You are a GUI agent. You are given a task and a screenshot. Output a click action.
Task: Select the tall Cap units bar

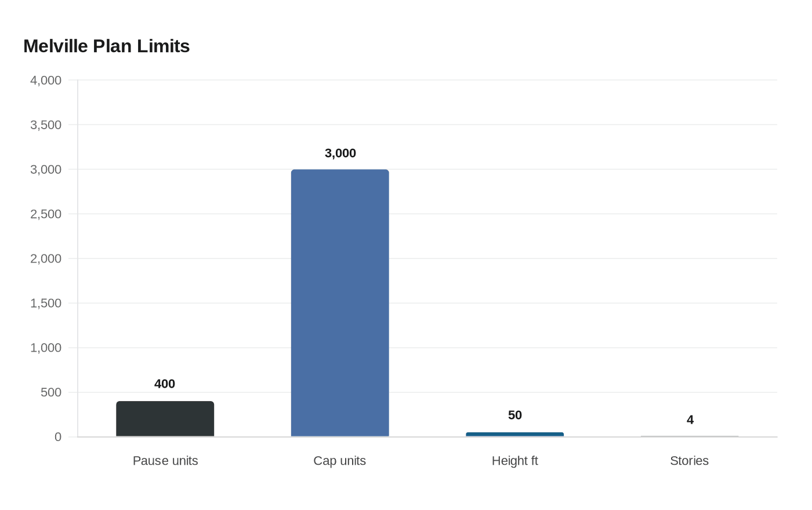point(340,303)
